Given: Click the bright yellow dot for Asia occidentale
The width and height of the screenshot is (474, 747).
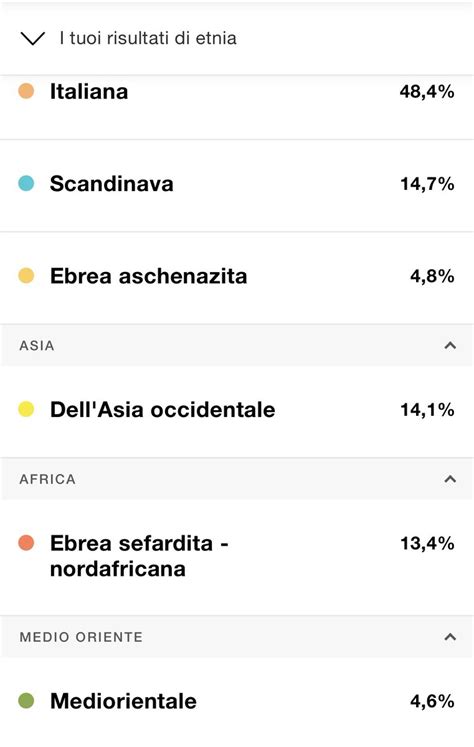Looking at the screenshot, I should pyautogui.click(x=26, y=409).
